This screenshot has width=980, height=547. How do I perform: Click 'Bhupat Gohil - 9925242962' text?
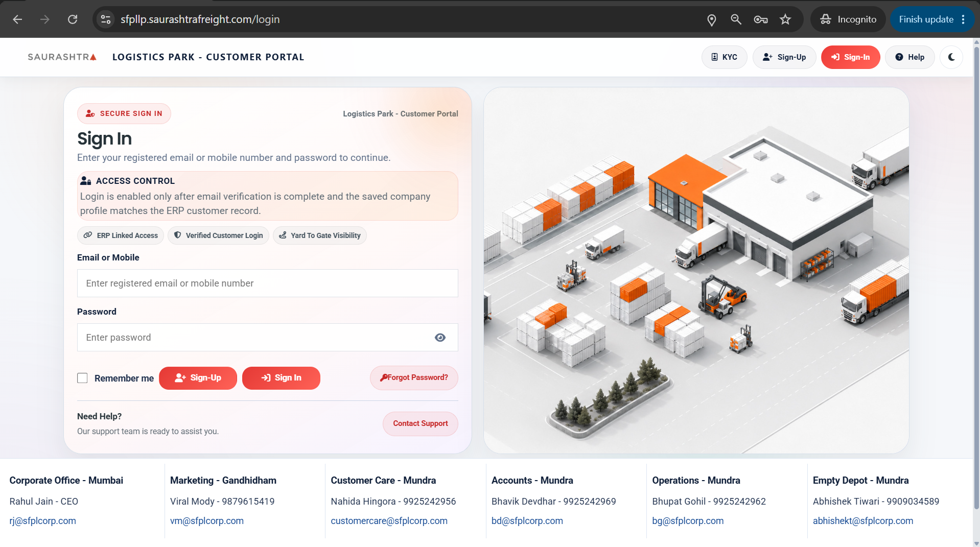pos(709,502)
